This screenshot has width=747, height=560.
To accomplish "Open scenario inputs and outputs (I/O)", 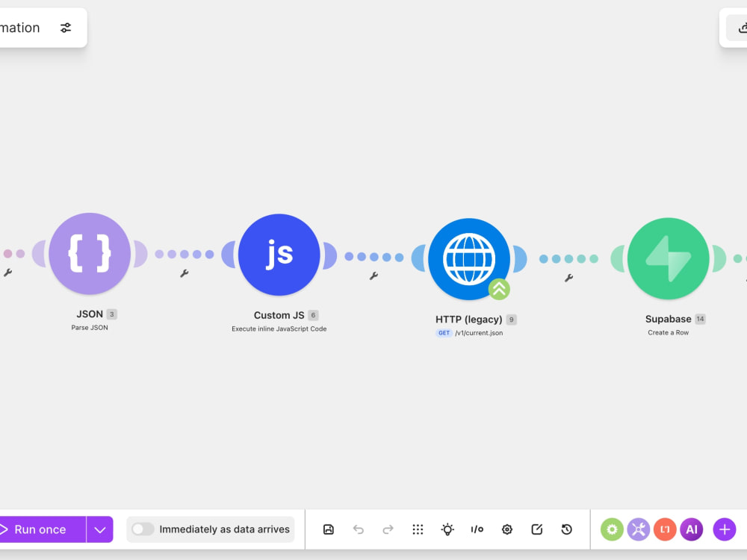I will (477, 529).
